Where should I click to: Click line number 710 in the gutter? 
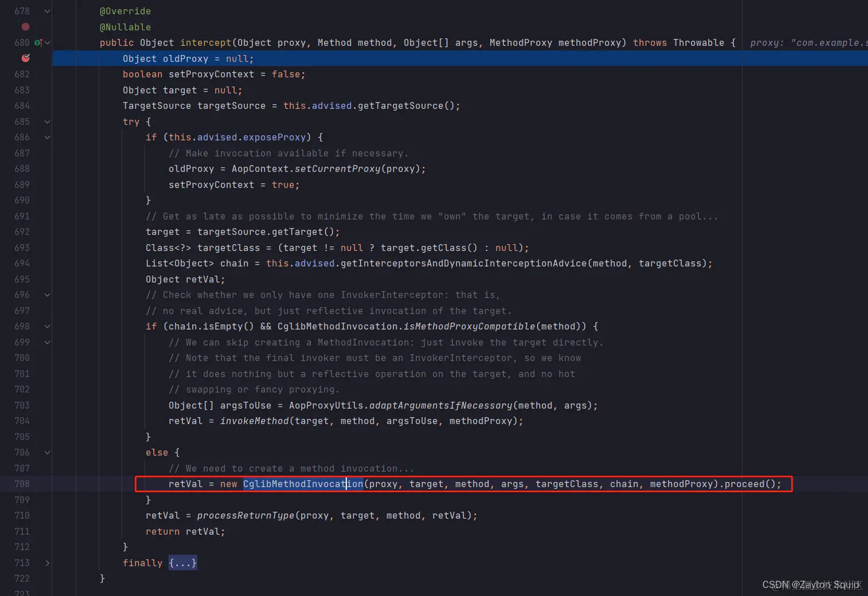coord(22,515)
